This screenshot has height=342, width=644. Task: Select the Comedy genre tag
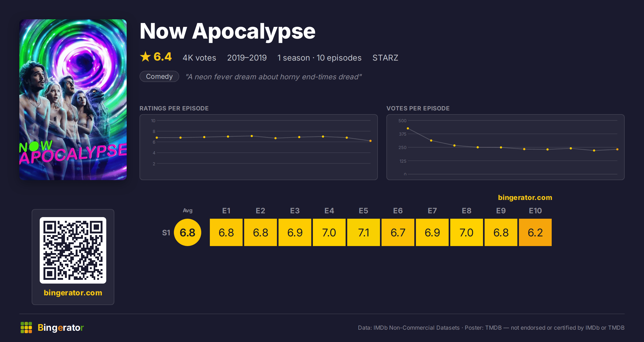pyautogui.click(x=159, y=77)
